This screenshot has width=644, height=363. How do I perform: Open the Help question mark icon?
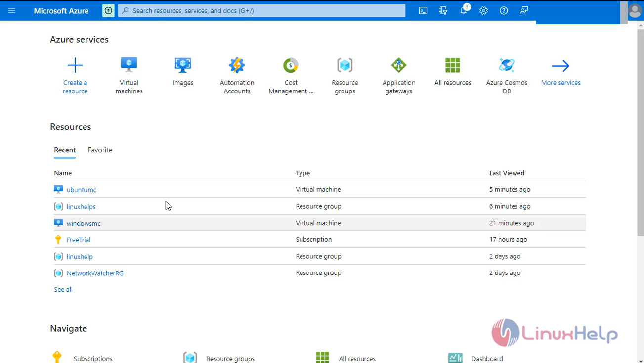(504, 10)
